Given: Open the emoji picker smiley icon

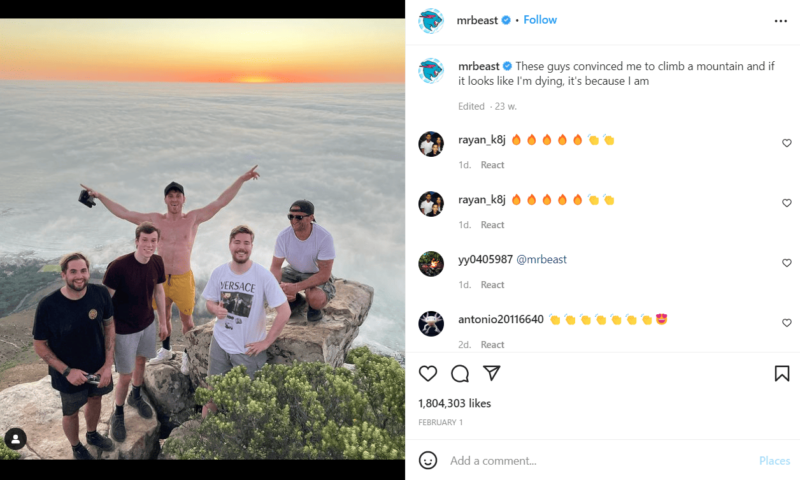Looking at the screenshot, I should pyautogui.click(x=428, y=460).
